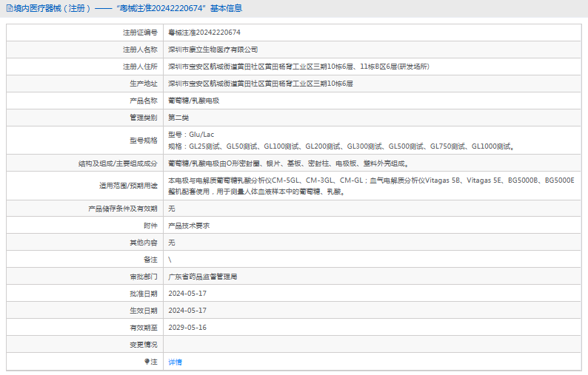Select product name 葡萄糖/乳酸电极

click(194, 101)
